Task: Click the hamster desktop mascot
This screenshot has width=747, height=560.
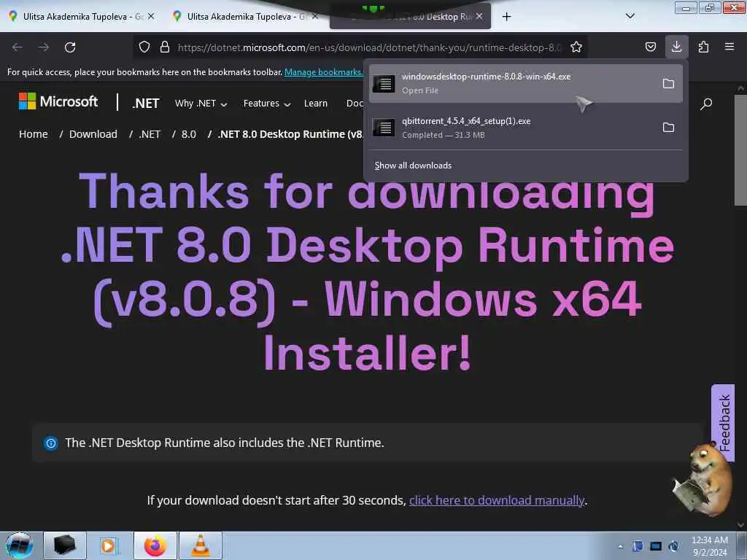Action: pos(703,480)
